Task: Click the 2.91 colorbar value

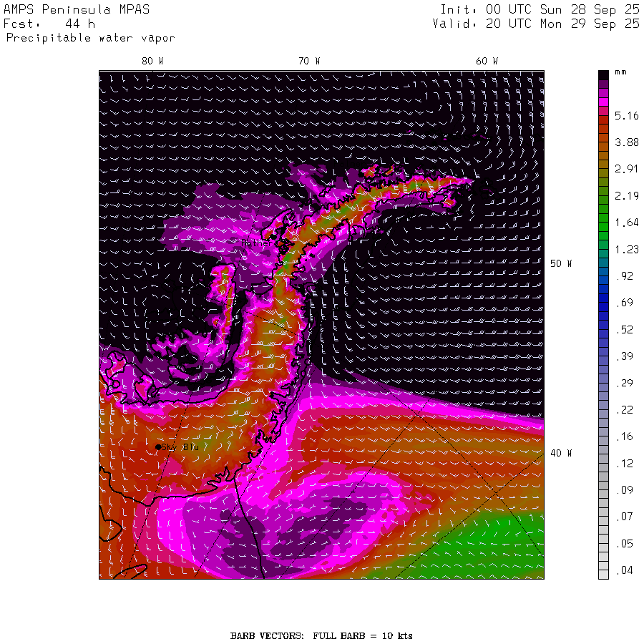Action: tap(626, 168)
